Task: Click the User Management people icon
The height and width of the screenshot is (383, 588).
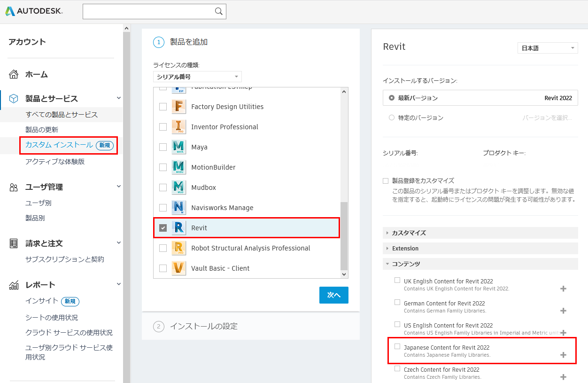Action: pyautogui.click(x=14, y=187)
